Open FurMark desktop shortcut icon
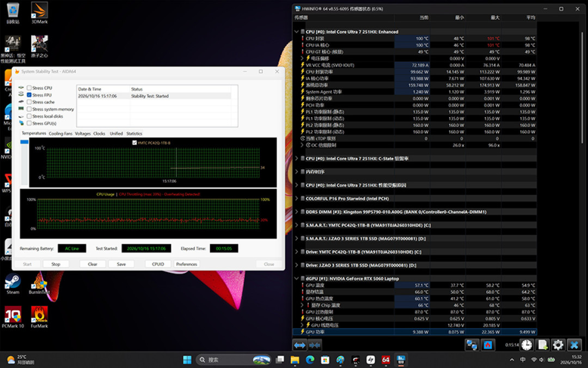 click(x=39, y=317)
